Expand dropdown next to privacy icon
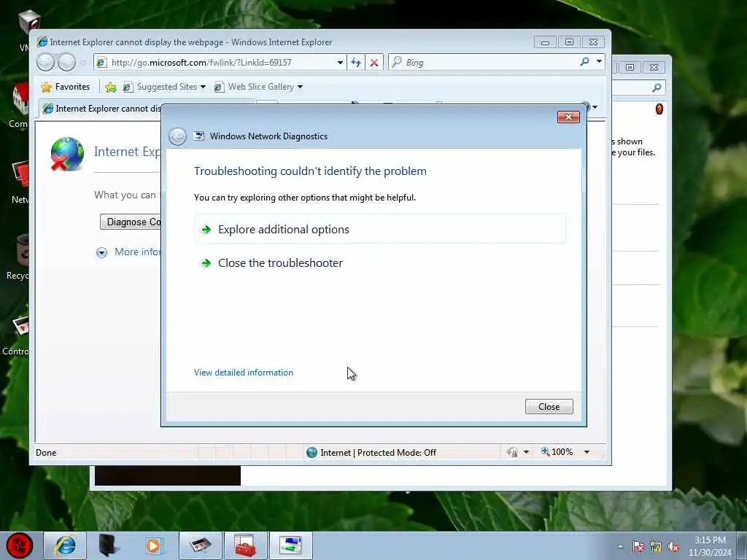This screenshot has height=560, width=747. point(526,452)
